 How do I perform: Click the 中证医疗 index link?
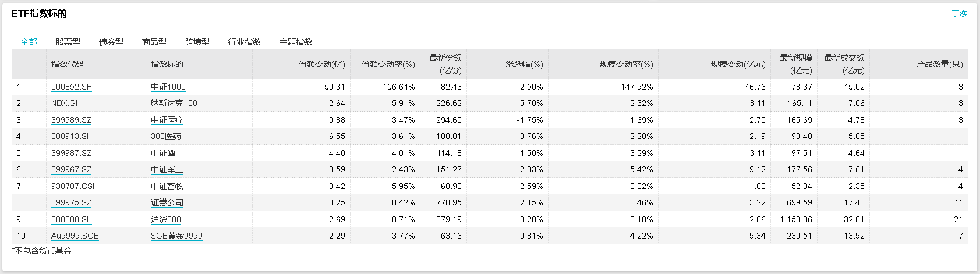coord(167,120)
